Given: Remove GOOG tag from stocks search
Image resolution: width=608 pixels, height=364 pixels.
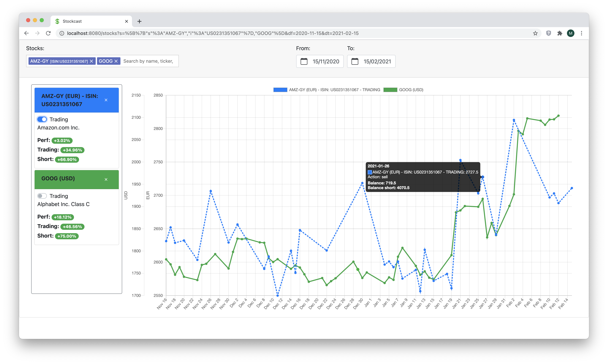Looking at the screenshot, I should tap(116, 61).
